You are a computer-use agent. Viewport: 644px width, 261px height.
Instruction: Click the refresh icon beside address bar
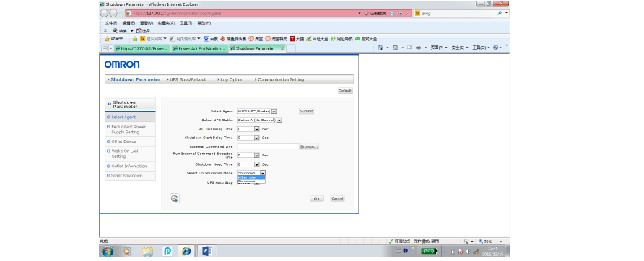(x=400, y=13)
